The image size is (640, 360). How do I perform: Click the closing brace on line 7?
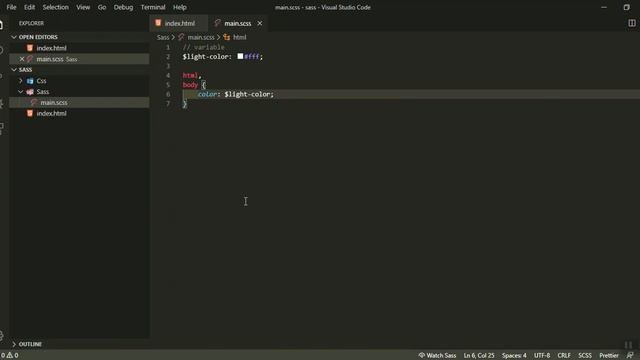184,104
